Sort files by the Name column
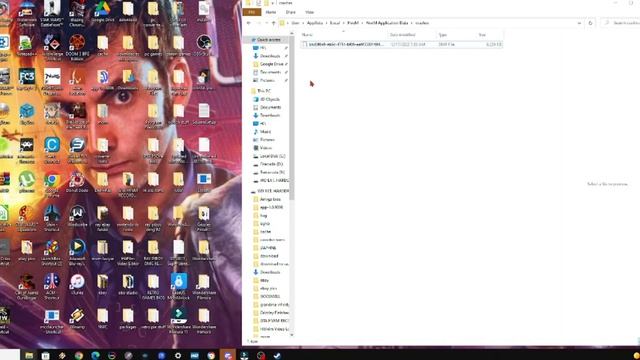This screenshot has width=640, height=360. coord(344,35)
